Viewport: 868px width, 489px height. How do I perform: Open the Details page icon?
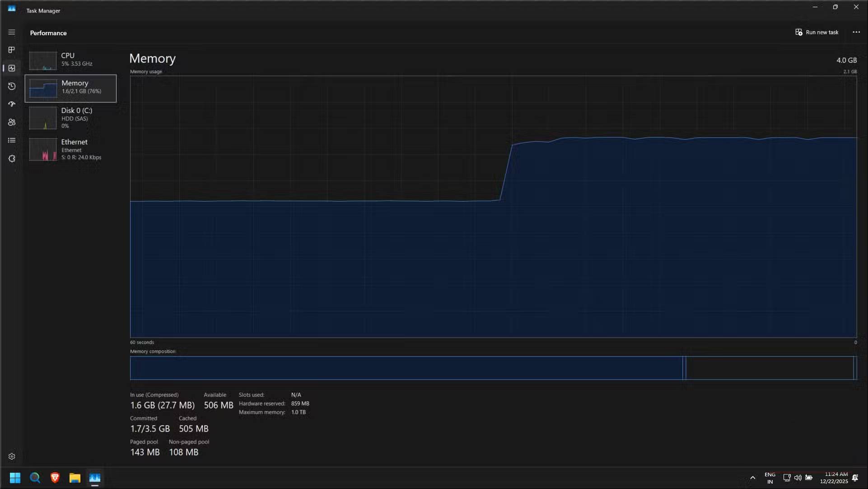click(x=12, y=140)
